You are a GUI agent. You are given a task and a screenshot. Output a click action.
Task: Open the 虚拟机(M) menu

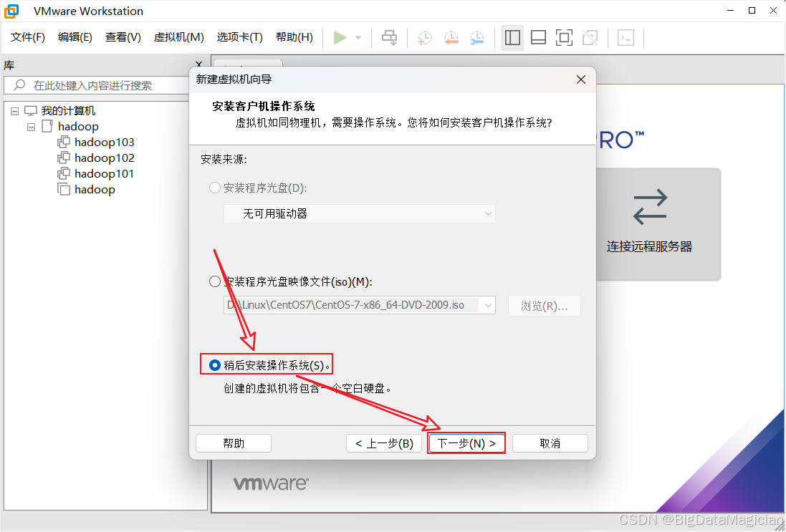(x=179, y=37)
